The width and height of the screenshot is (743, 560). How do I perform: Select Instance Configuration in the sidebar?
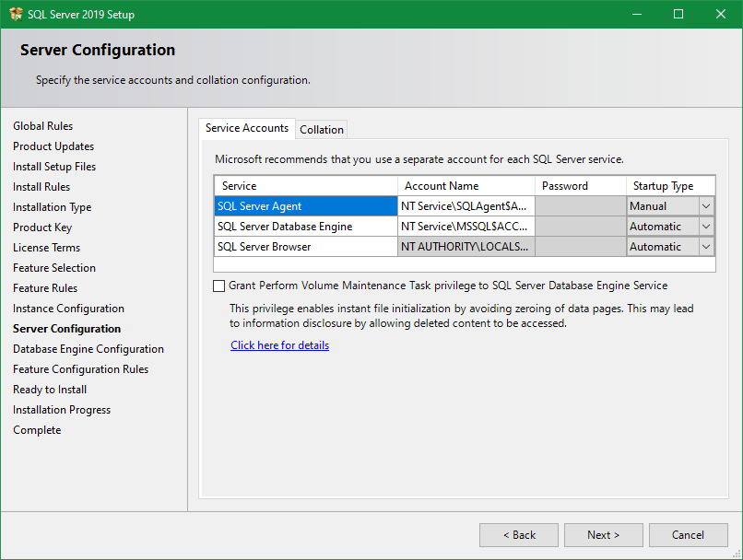[x=68, y=308]
